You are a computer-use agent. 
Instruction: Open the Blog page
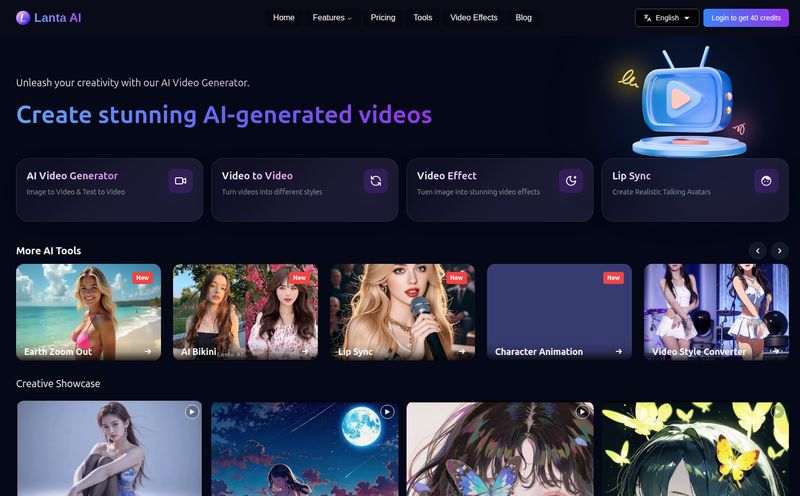(x=523, y=18)
